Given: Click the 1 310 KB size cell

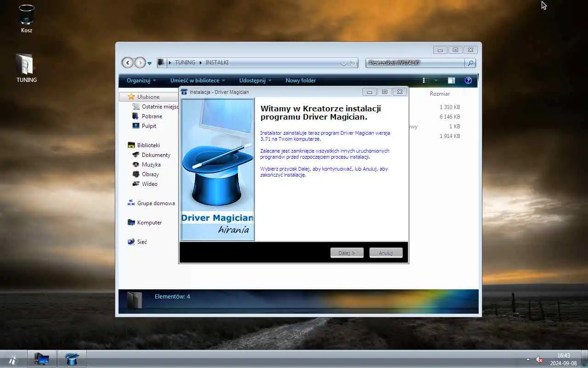Looking at the screenshot, I should click(x=450, y=107).
